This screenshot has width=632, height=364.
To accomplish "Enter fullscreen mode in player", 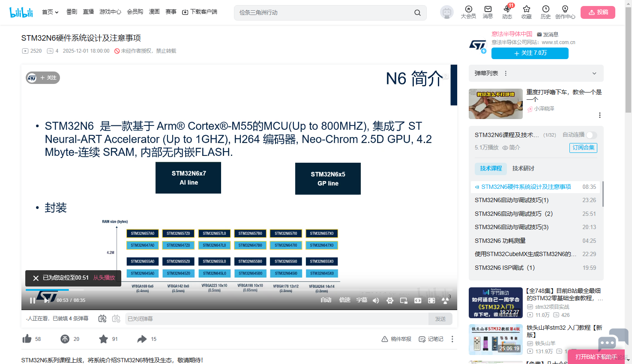I will pos(431,301).
